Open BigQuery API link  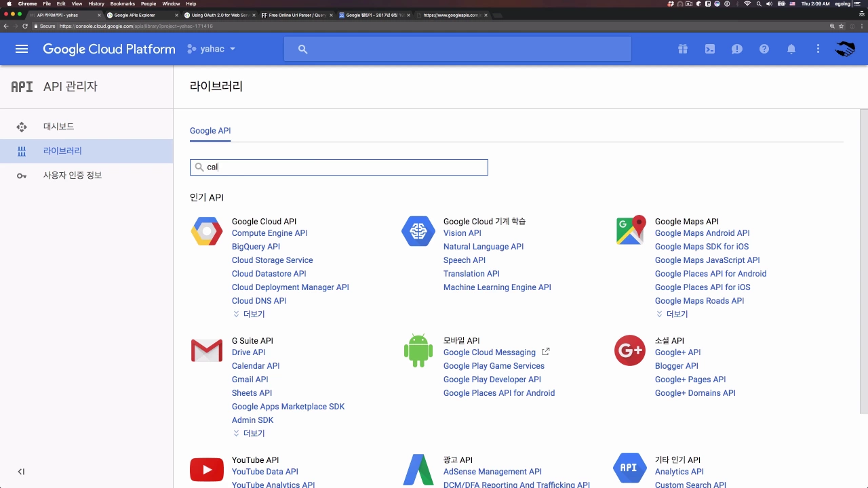click(256, 247)
